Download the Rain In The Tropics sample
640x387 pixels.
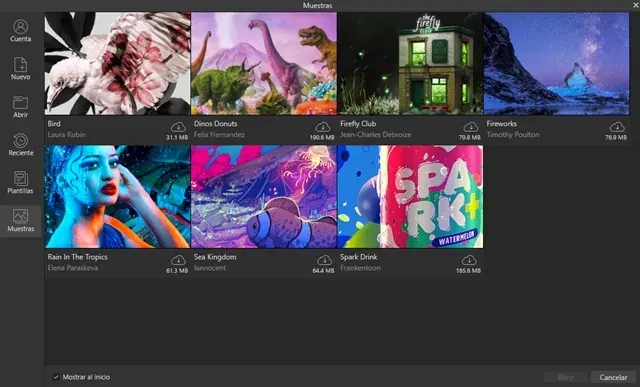point(178,260)
